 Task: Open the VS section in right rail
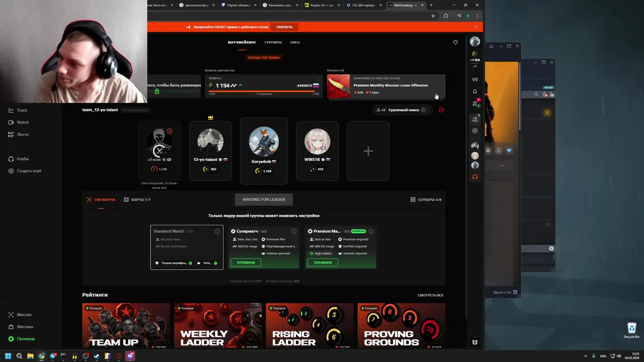point(475,79)
